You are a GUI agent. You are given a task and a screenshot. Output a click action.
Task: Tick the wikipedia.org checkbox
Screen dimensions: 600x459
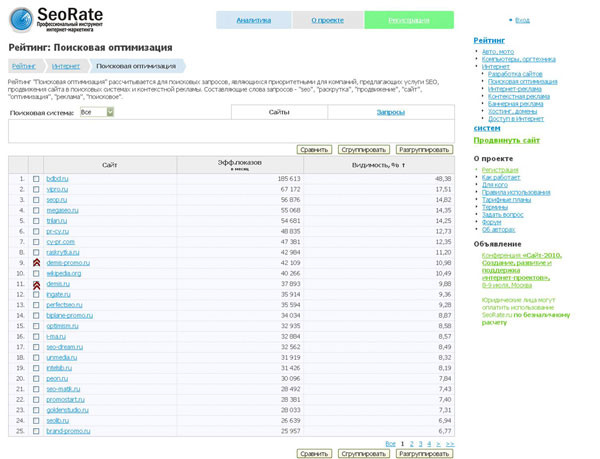[36, 273]
